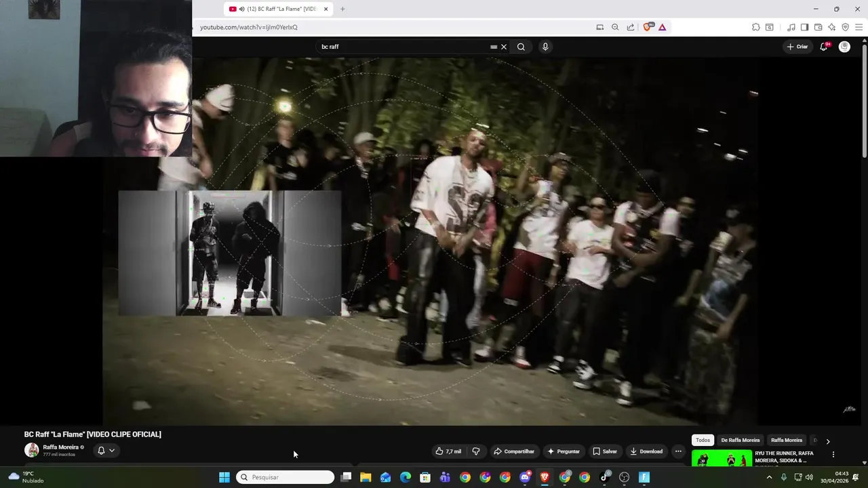
Task: Open Brave VPN shield icon
Action: [845, 27]
